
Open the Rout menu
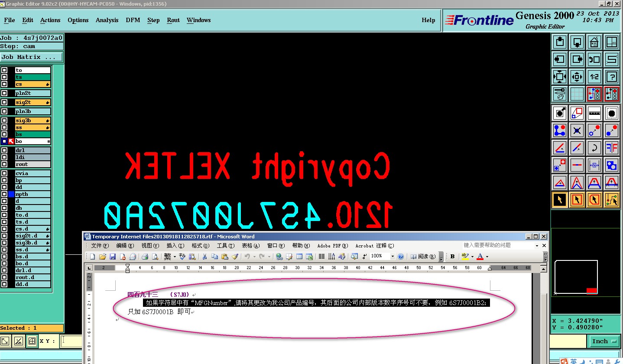click(x=173, y=20)
